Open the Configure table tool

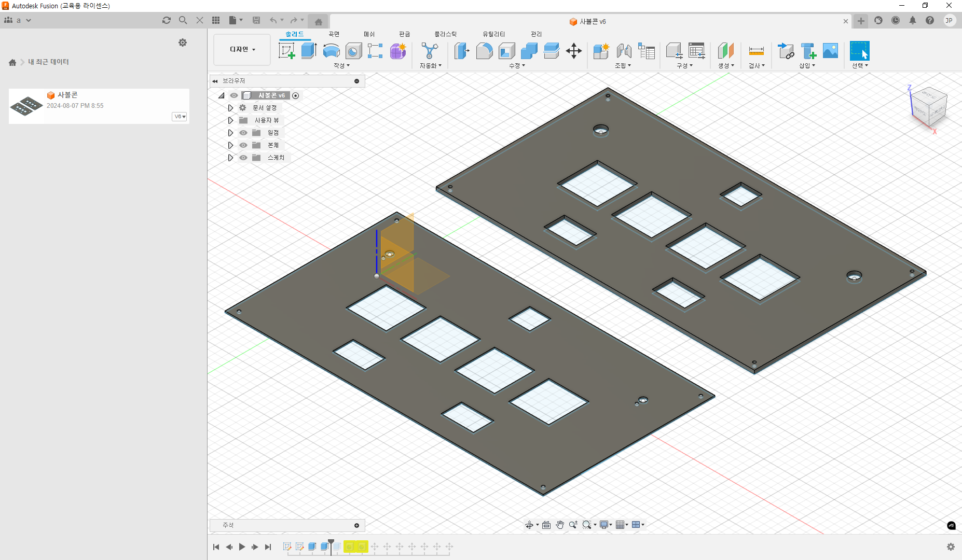point(697,51)
